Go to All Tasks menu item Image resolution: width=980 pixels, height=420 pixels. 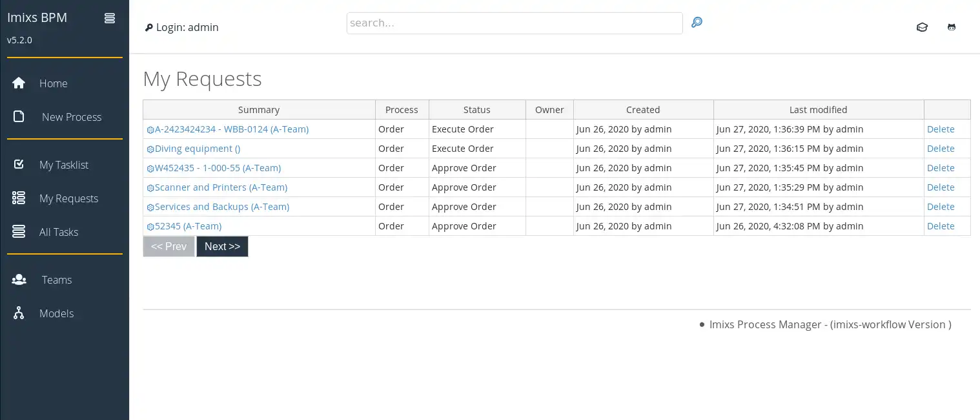click(59, 232)
